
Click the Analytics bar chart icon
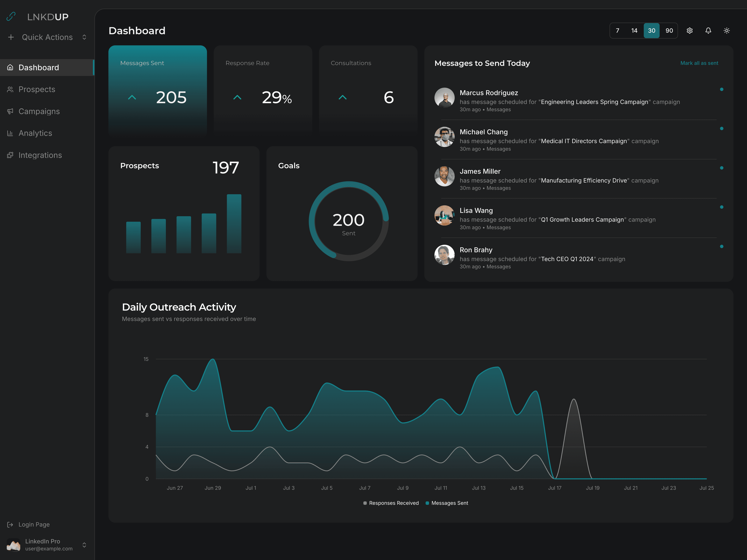[10, 133]
